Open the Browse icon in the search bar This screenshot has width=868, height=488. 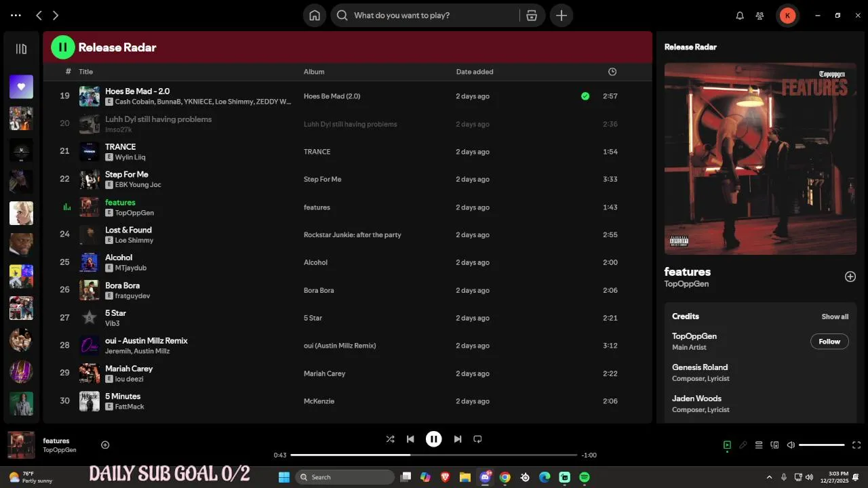click(x=532, y=16)
